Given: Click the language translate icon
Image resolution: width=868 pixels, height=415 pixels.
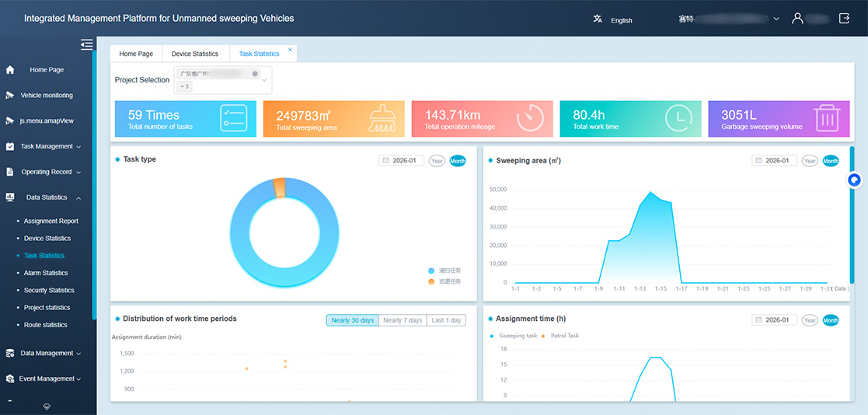Looking at the screenshot, I should [598, 19].
